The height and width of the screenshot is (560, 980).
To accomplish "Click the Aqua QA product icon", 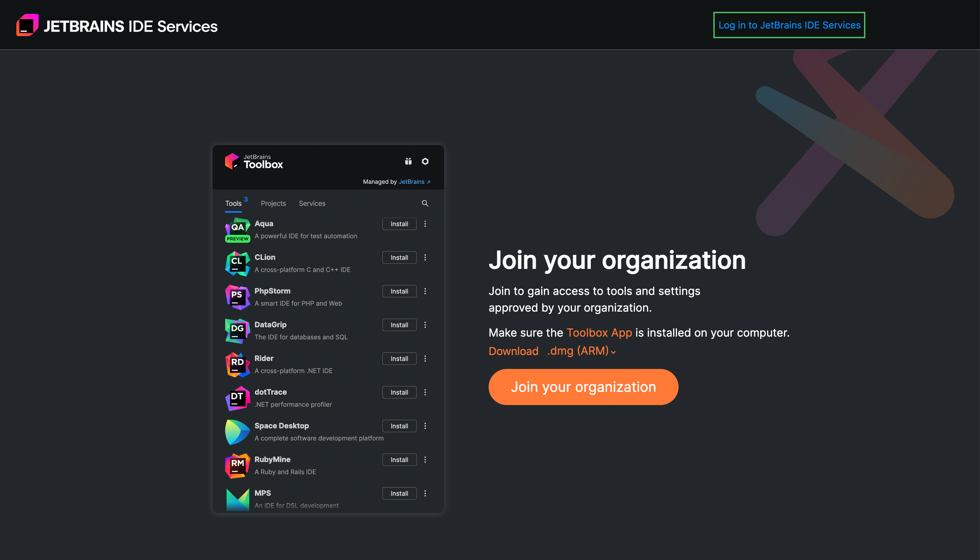I will tap(237, 229).
